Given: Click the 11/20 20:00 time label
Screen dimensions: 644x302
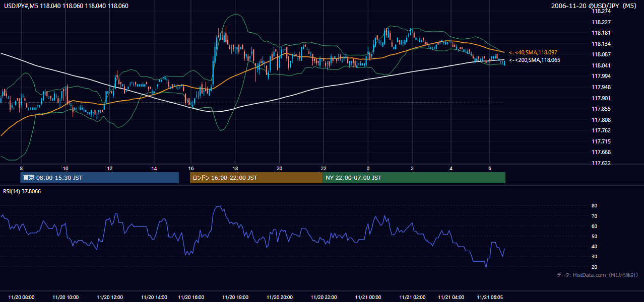Looking at the screenshot, I should pyautogui.click(x=280, y=297).
